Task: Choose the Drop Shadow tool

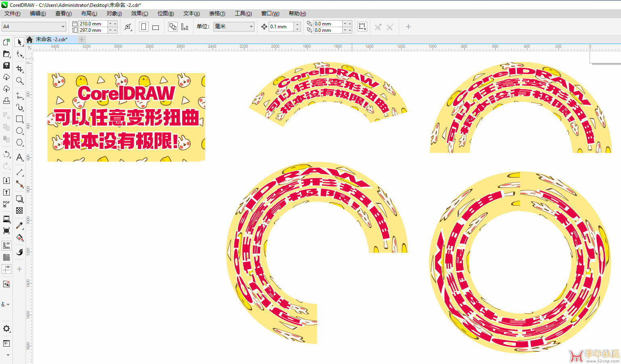Action: 19,199
